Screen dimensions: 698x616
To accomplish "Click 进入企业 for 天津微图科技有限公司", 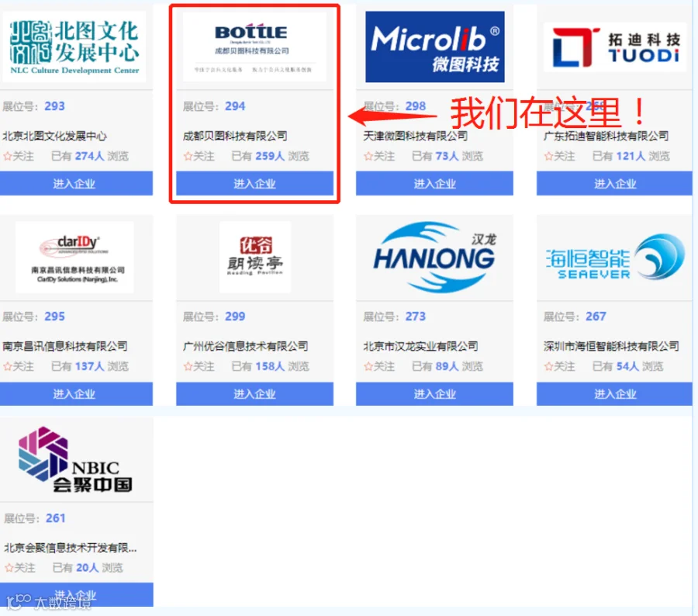I will [x=434, y=184].
